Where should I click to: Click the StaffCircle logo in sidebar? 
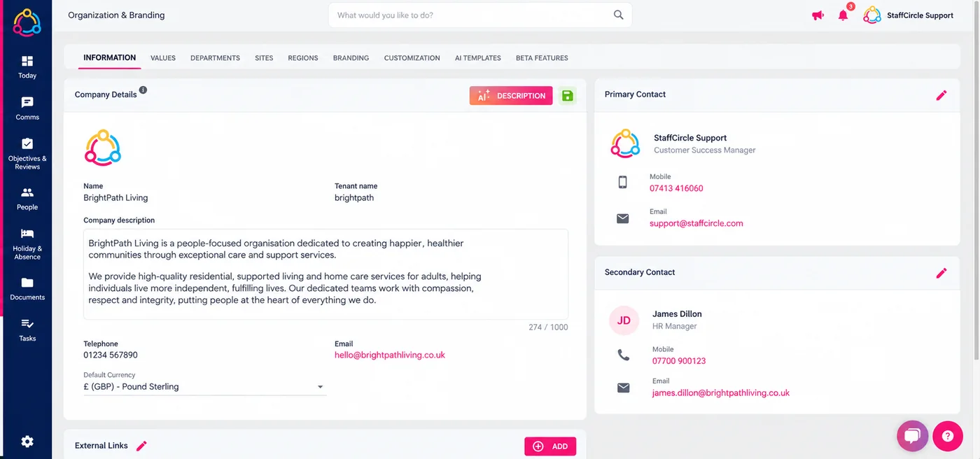[27, 22]
